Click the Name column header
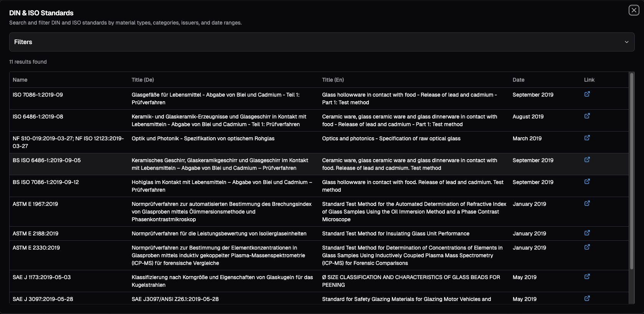 point(20,80)
